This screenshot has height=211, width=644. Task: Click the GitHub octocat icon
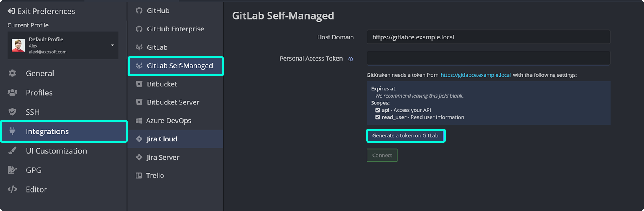(139, 11)
